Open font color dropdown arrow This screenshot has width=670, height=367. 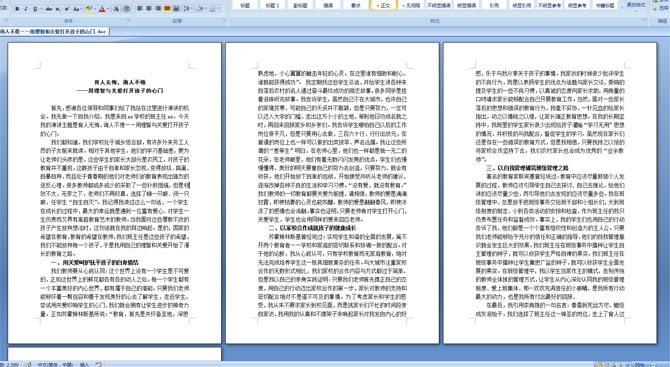click(x=108, y=9)
